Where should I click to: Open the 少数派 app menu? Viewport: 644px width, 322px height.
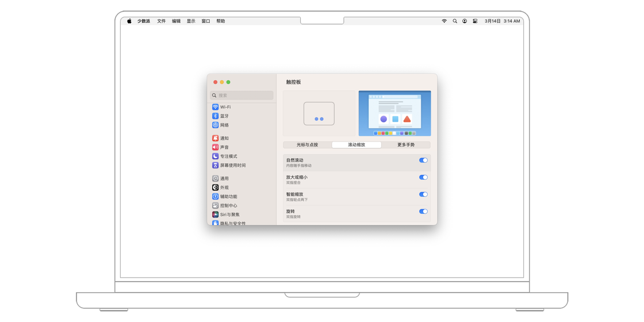pyautogui.click(x=144, y=21)
